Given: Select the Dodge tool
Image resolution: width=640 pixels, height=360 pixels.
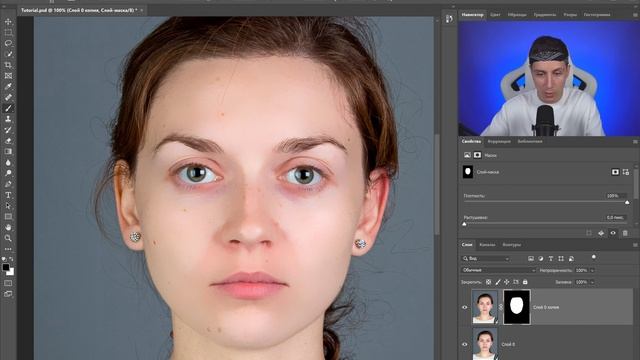Looking at the screenshot, I should 8,173.
